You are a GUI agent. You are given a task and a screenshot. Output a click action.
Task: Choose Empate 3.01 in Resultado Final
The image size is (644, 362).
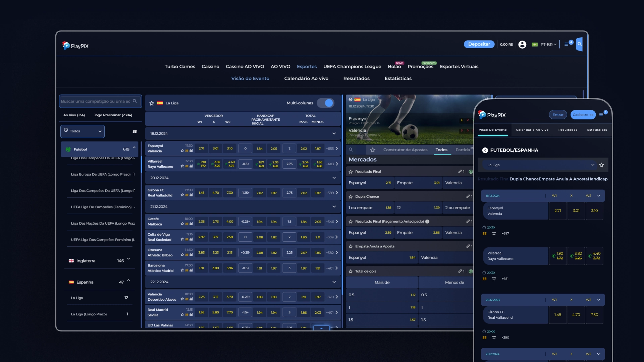pos(418,183)
